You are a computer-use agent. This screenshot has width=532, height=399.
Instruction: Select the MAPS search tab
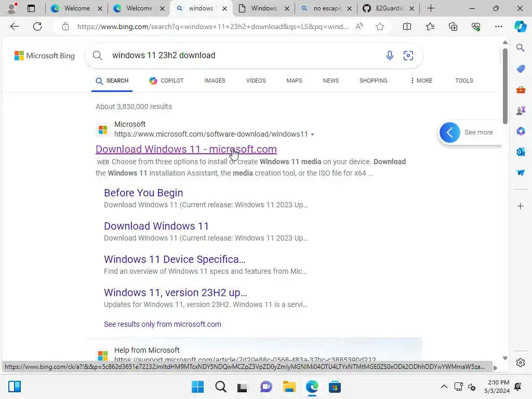pyautogui.click(x=294, y=81)
